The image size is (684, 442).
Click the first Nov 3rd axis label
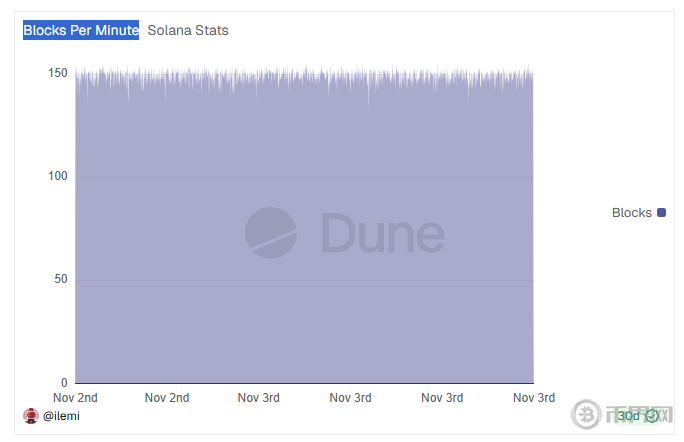259,398
